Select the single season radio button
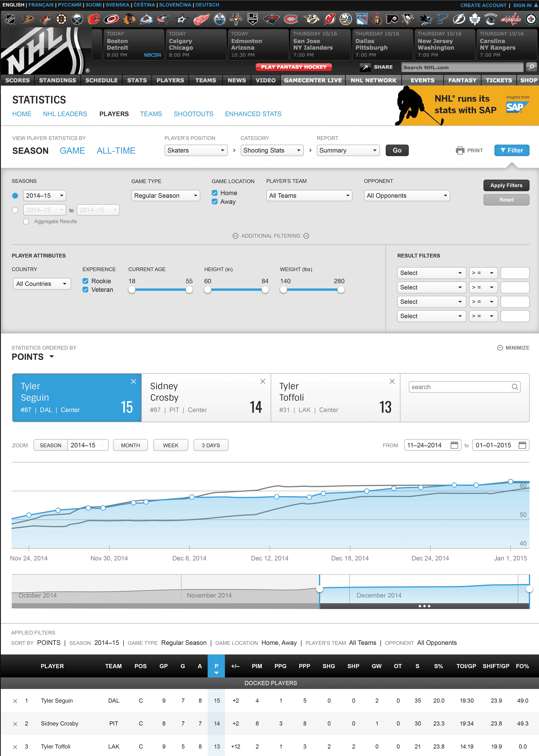This screenshot has width=539, height=756. [x=15, y=196]
